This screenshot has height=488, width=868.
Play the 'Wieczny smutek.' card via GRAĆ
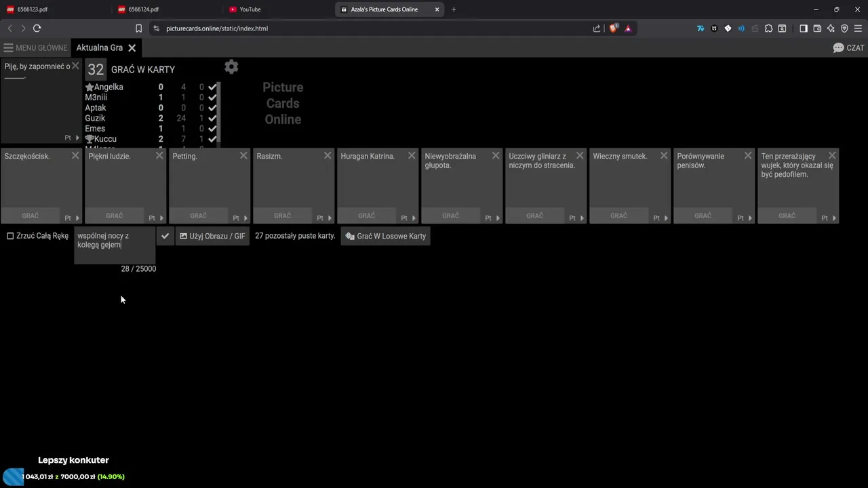click(x=619, y=216)
